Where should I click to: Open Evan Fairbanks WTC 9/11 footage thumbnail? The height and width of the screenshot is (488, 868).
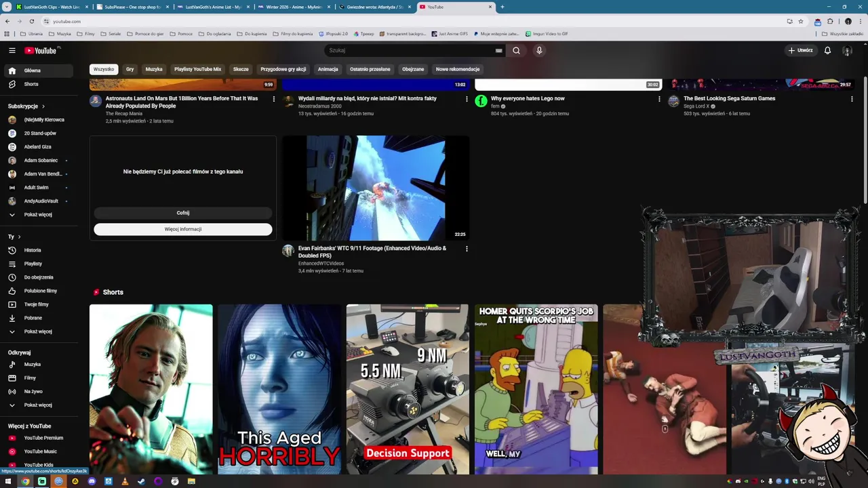coord(376,188)
